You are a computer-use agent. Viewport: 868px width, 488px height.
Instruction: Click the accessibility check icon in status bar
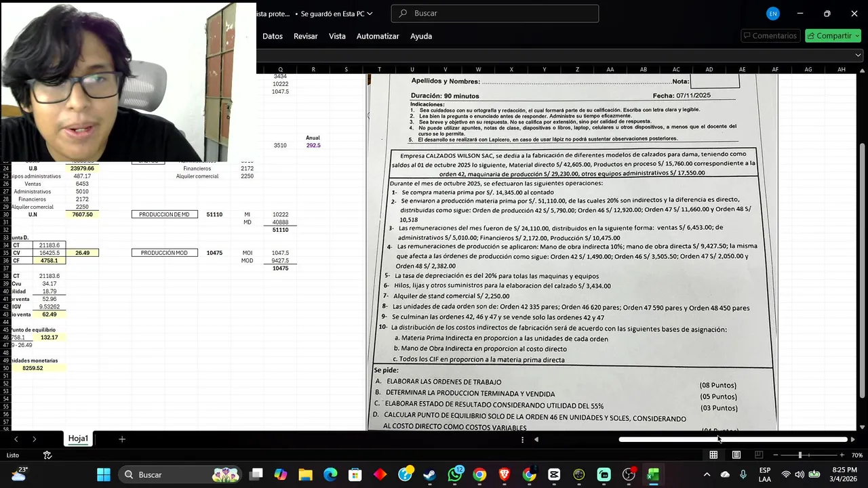[47, 455]
